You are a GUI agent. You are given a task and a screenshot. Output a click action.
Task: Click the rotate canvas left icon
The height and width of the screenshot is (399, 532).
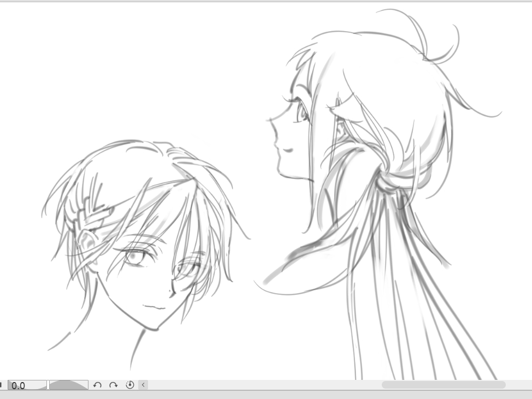click(x=97, y=385)
